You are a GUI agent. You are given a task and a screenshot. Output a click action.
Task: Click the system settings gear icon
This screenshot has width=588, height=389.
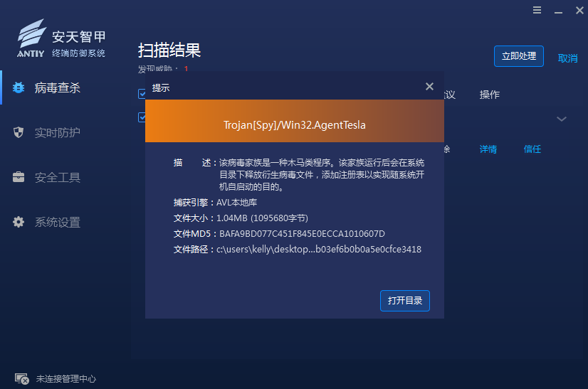(19, 223)
